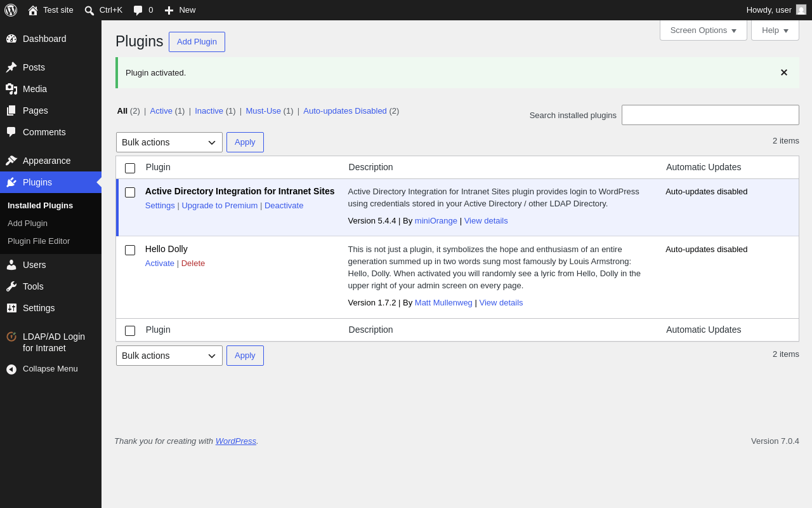
Task: Open the Matt Mullenweg author link
Action: 443,303
